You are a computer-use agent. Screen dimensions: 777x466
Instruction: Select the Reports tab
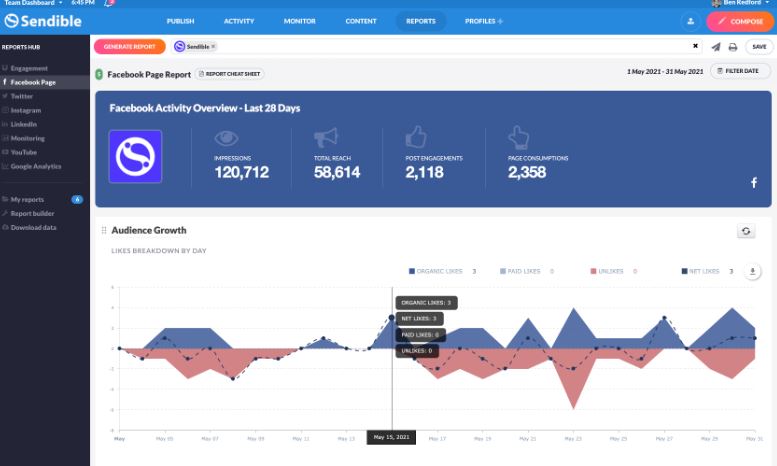(x=421, y=21)
